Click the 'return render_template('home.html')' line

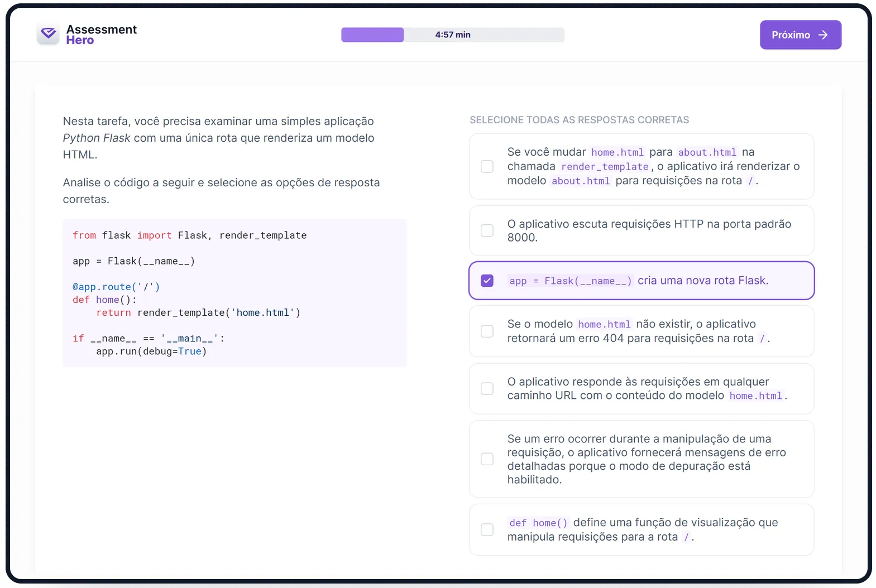click(x=198, y=312)
